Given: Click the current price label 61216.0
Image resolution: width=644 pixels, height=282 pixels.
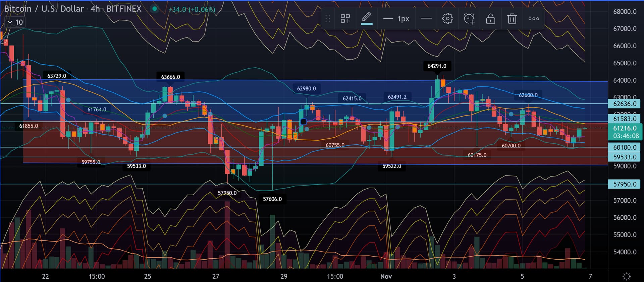Looking at the screenshot, I should tap(624, 128).
